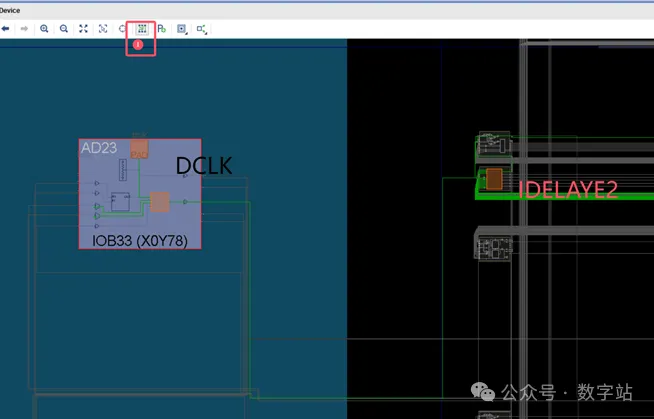Zoom in on the device view

44,29
